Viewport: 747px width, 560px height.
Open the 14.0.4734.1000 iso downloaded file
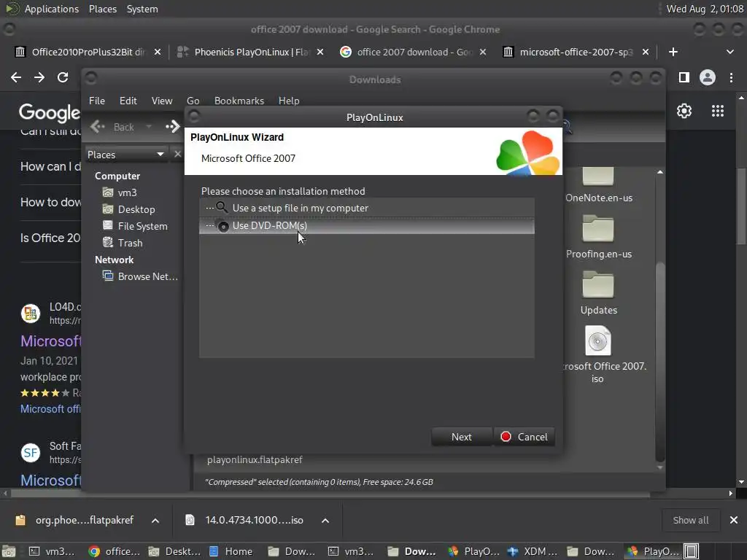tap(244, 521)
